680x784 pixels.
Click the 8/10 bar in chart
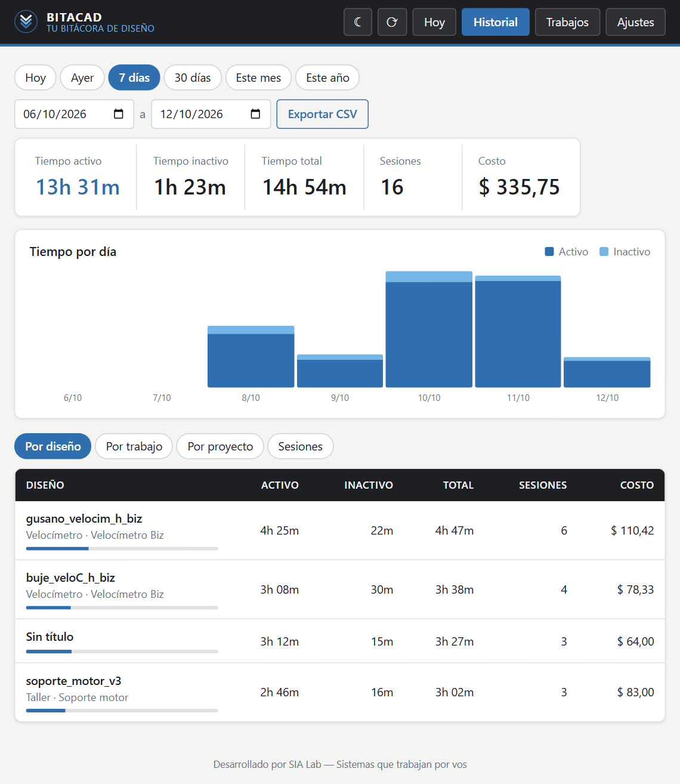[x=251, y=357]
